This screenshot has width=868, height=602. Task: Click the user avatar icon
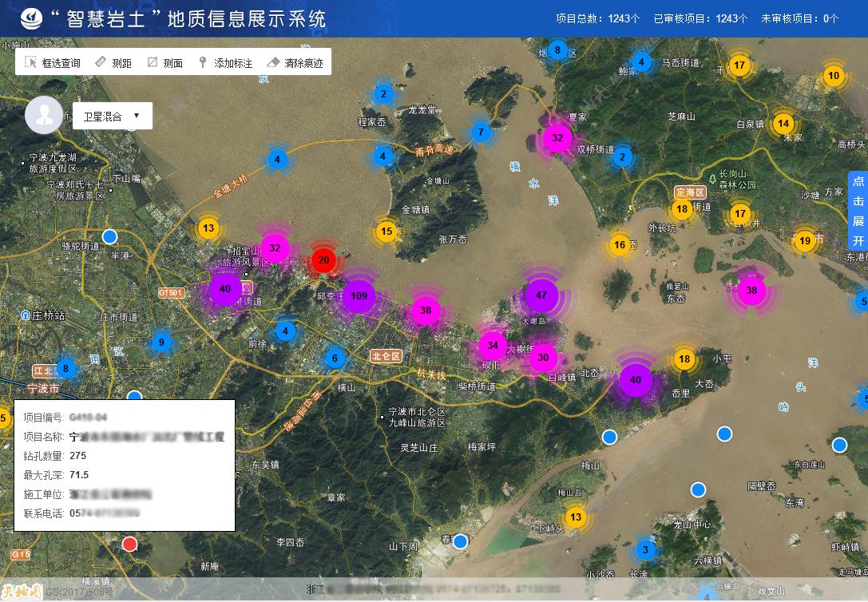(44, 115)
